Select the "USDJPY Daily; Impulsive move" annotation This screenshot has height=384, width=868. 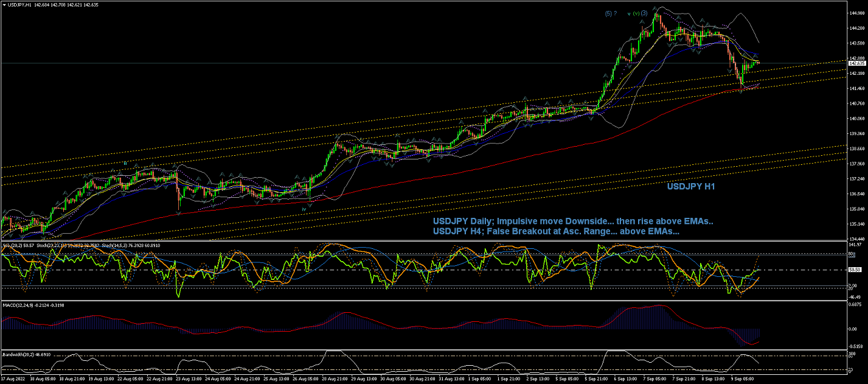coord(572,222)
